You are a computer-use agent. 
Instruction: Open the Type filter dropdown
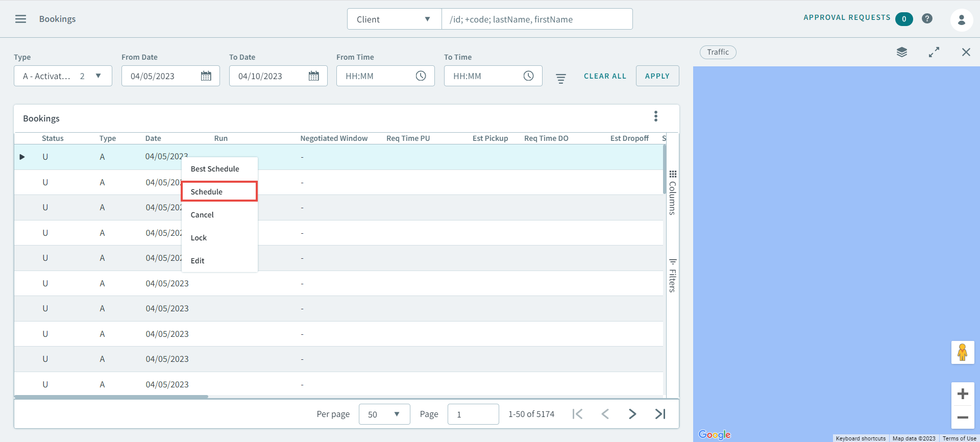[63, 76]
